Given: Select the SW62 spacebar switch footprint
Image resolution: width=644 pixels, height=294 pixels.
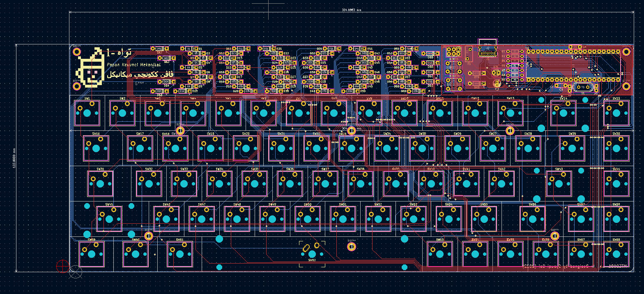Looking at the screenshot, I should 312,254.
